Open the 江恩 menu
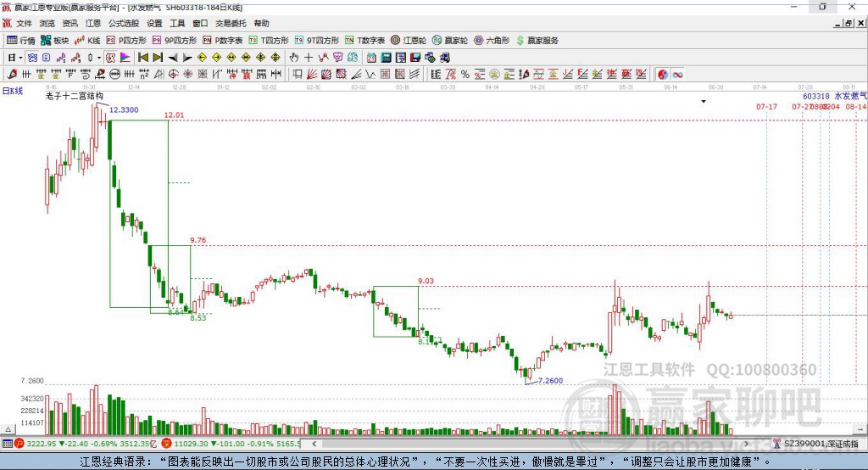Image resolution: width=868 pixels, height=470 pixels. click(93, 23)
